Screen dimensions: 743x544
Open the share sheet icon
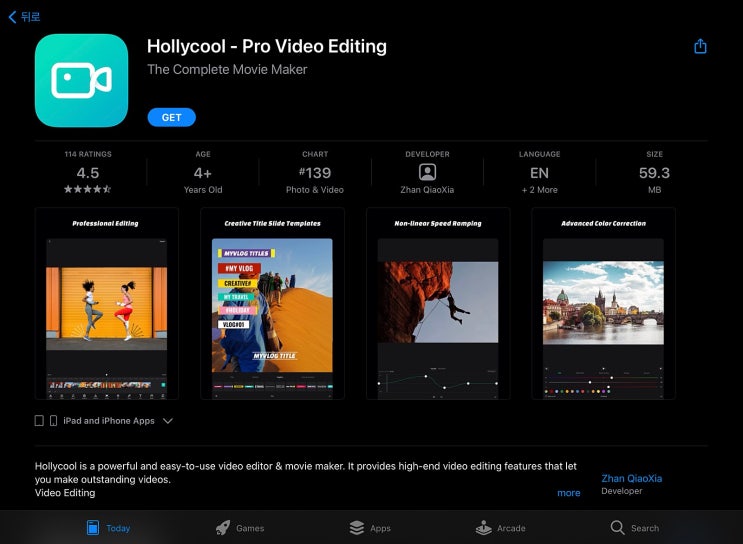pos(700,46)
